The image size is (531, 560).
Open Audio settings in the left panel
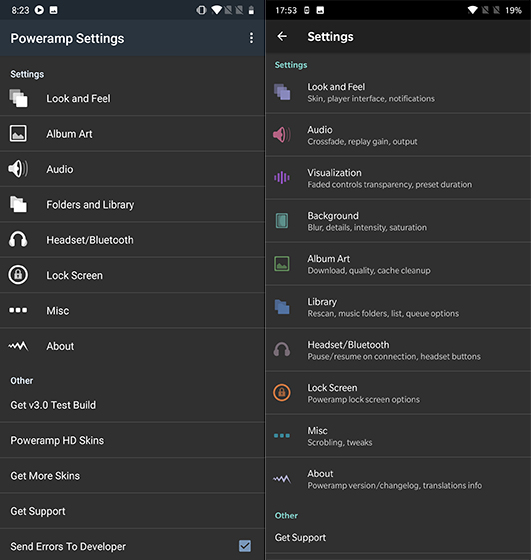pos(132,169)
